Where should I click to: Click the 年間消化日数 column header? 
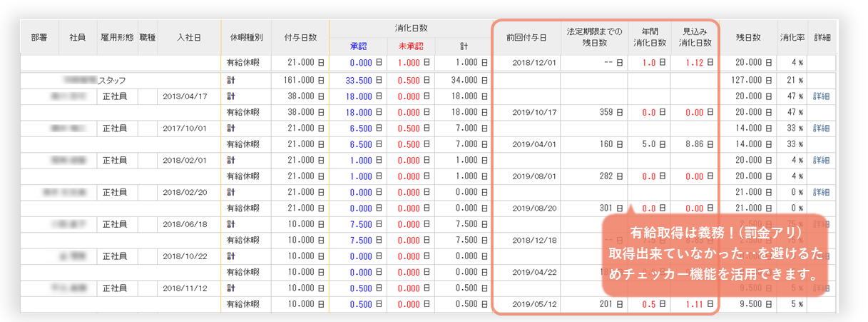coord(650,38)
